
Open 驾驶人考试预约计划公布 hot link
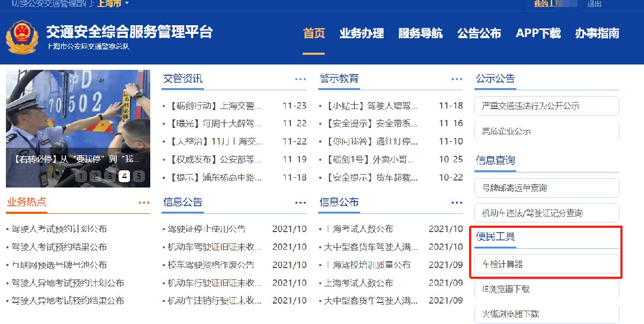tap(58, 229)
